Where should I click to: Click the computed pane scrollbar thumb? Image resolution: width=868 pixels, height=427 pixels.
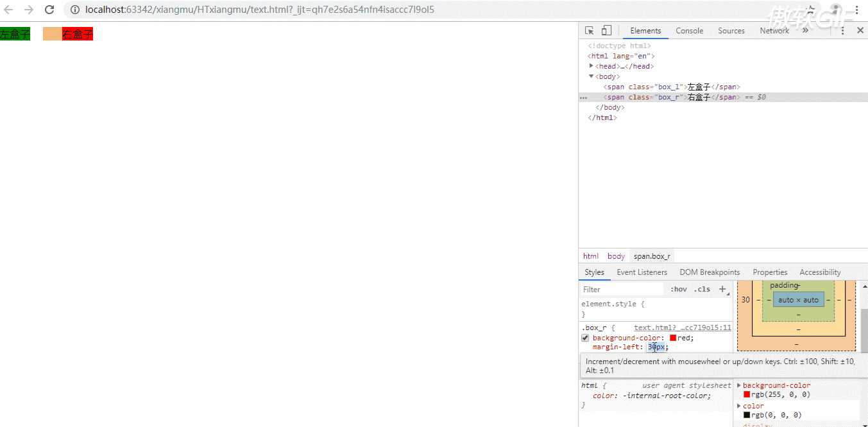(863, 329)
